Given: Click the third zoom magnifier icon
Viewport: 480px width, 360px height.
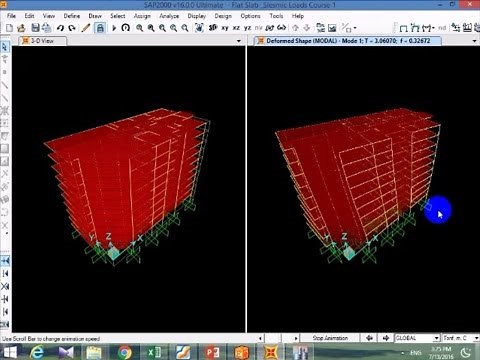Looking at the screenshot, I should tap(162, 28).
